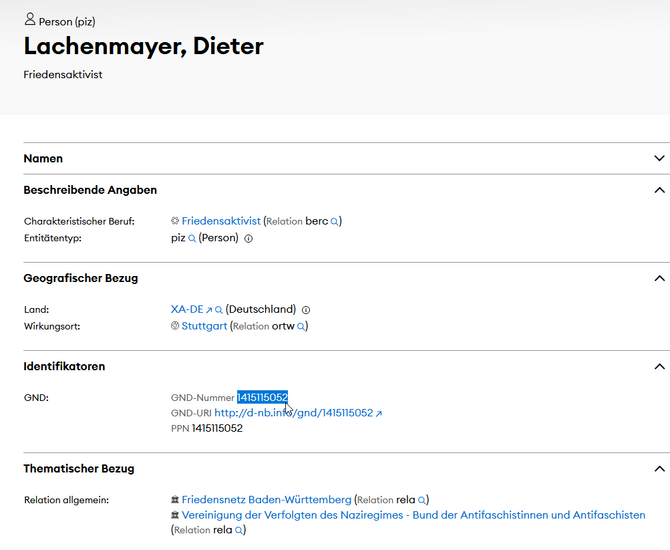Click search icon next to ortw relation

(x=301, y=327)
